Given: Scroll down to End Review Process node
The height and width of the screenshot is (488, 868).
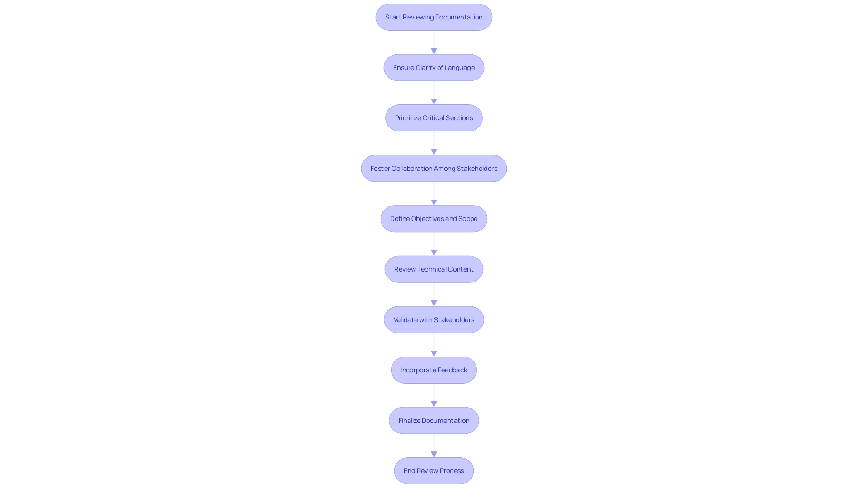Looking at the screenshot, I should (434, 470).
